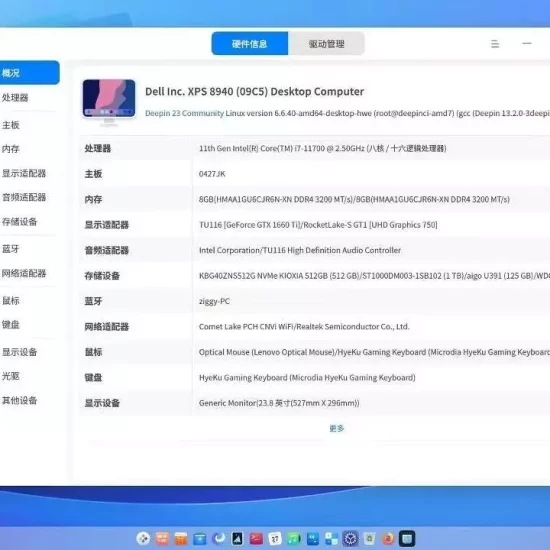Click the ziggy-PC bluetooth value
The height and width of the screenshot is (550, 550).
click(x=214, y=301)
